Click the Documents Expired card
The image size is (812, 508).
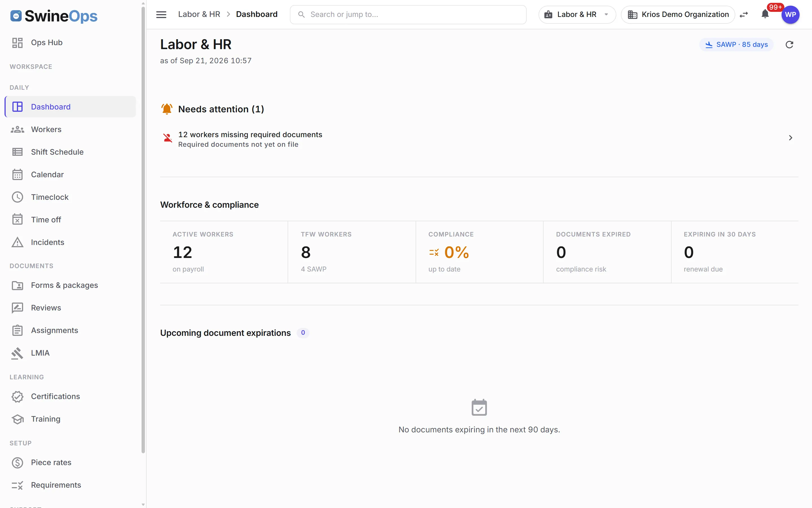point(607,252)
